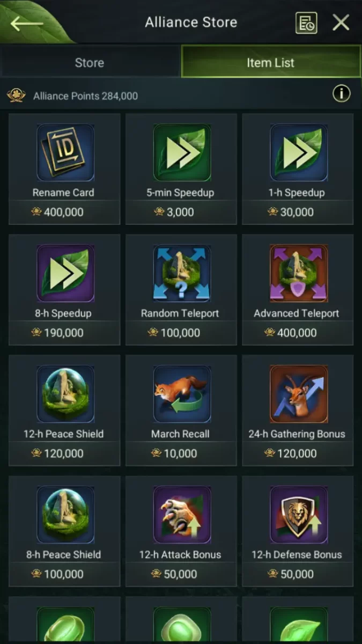Select the 12-h Defense Bonus lion icon
The width and height of the screenshot is (362, 644).
(x=298, y=515)
